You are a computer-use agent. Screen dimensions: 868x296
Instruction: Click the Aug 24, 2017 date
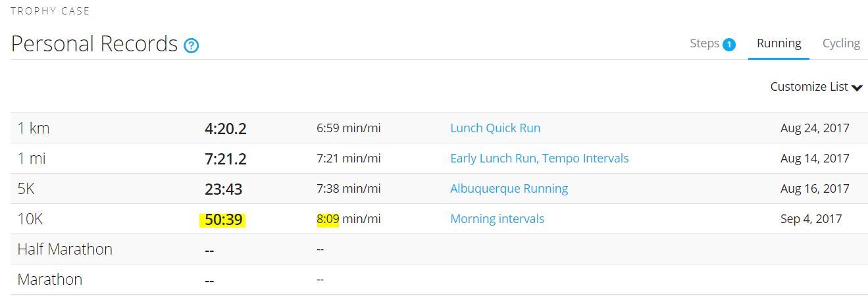[815, 128]
